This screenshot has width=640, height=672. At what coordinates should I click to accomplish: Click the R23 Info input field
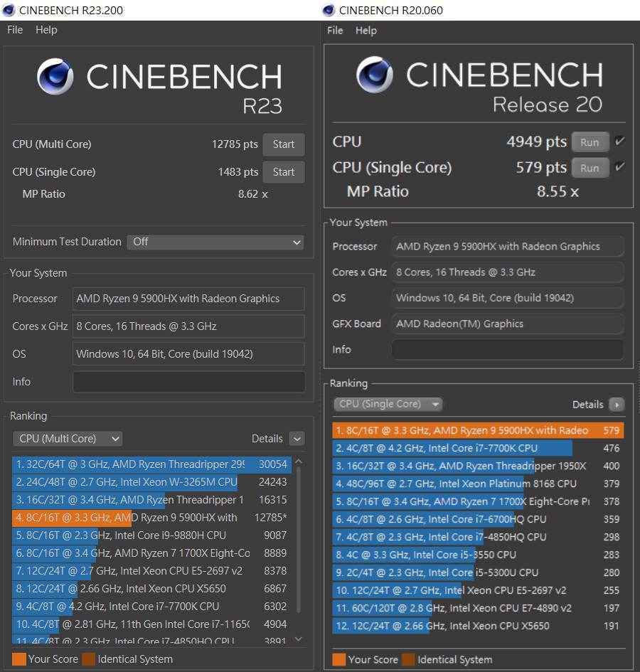[x=188, y=381]
